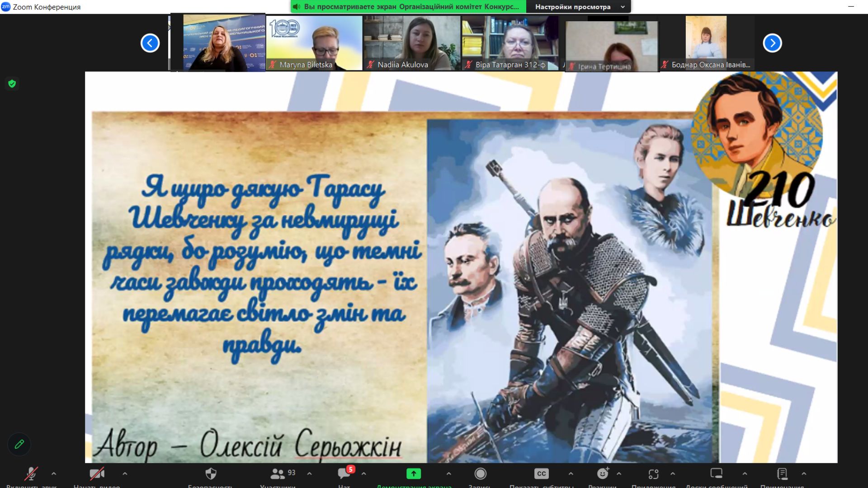
Task: Toggle closed captions CC button
Action: [x=541, y=474]
